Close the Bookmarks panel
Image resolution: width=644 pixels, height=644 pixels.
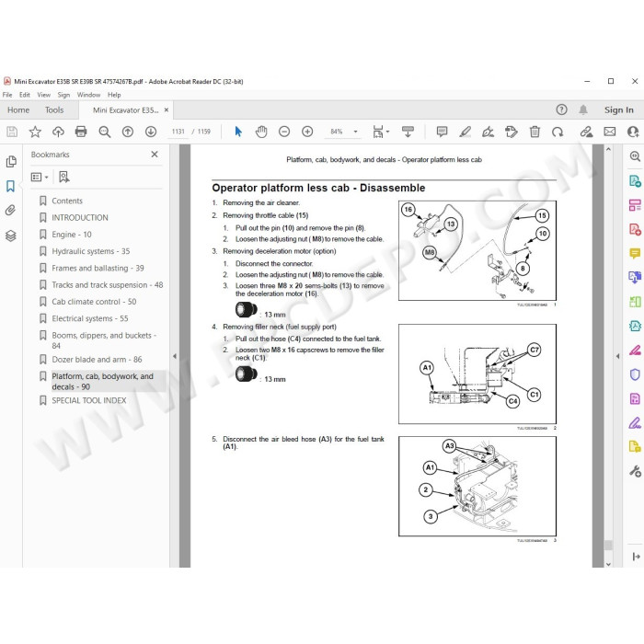tap(155, 155)
